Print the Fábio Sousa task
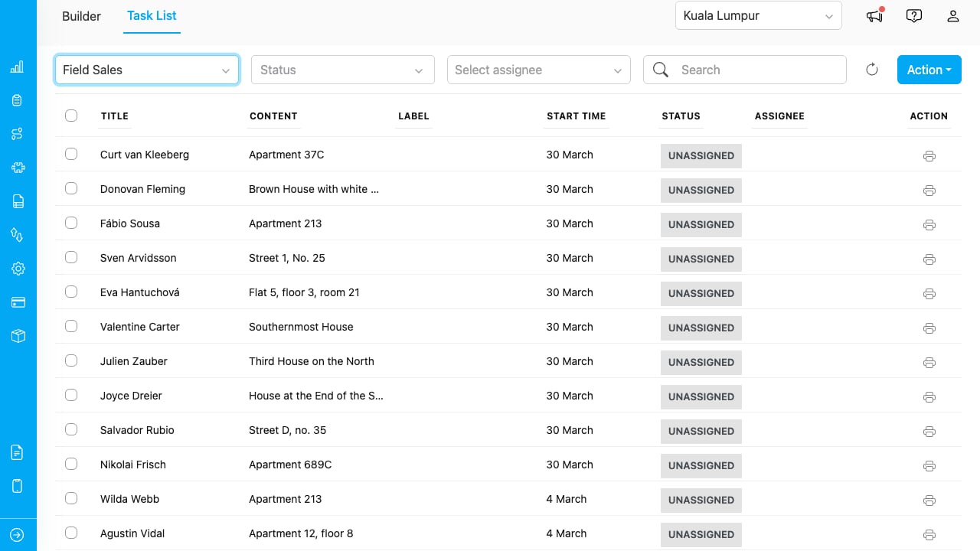The width and height of the screenshot is (980, 551). click(929, 225)
